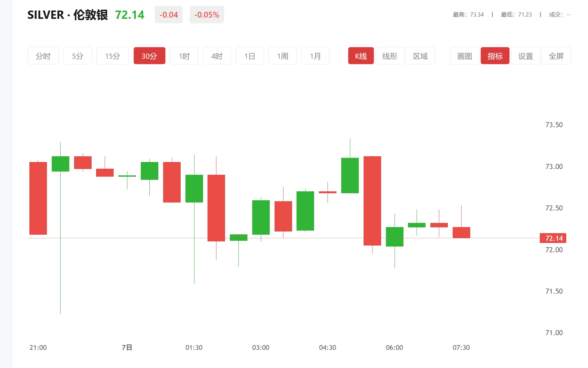
Task: Open the 1月 monthly chart
Action: coord(315,56)
